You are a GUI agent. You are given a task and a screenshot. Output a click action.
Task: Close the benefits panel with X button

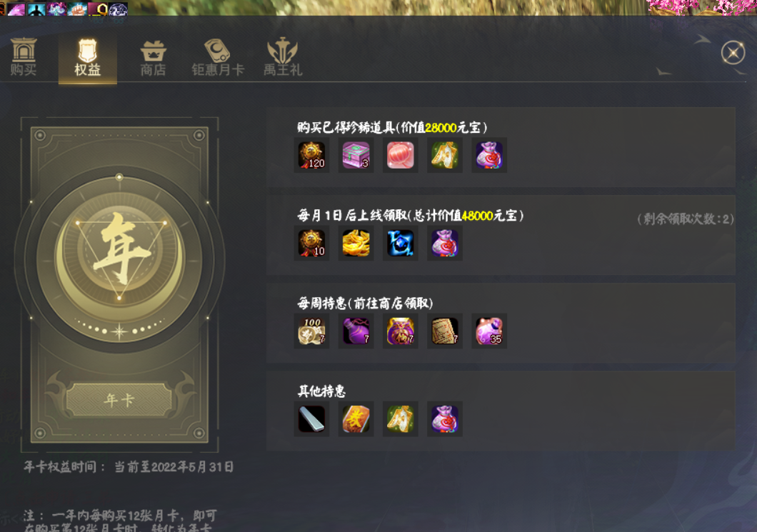(733, 52)
